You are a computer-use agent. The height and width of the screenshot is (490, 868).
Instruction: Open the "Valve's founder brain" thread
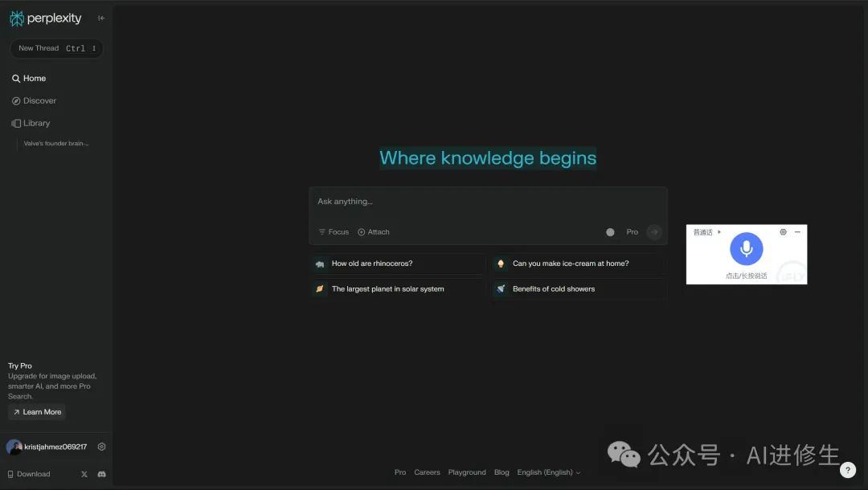[56, 143]
